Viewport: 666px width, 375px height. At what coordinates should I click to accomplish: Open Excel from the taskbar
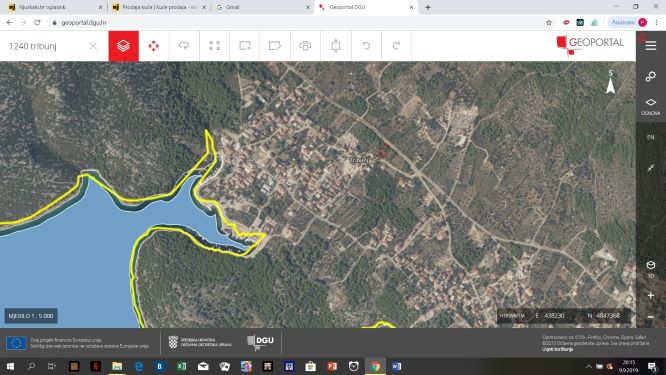181,366
